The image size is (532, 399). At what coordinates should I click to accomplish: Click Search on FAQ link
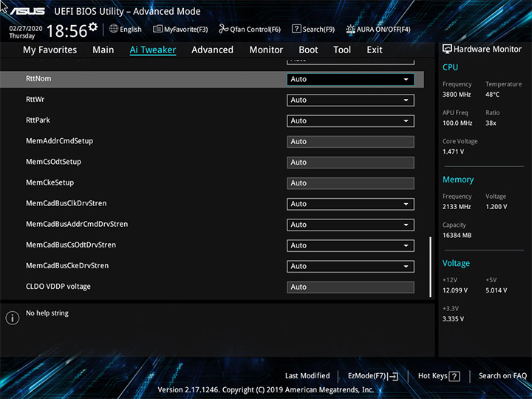[502, 375]
